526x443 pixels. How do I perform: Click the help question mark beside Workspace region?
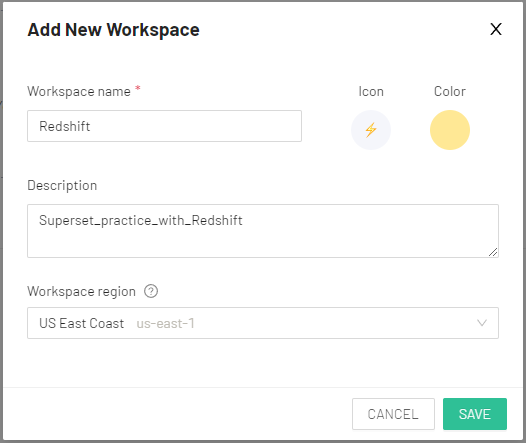(151, 291)
